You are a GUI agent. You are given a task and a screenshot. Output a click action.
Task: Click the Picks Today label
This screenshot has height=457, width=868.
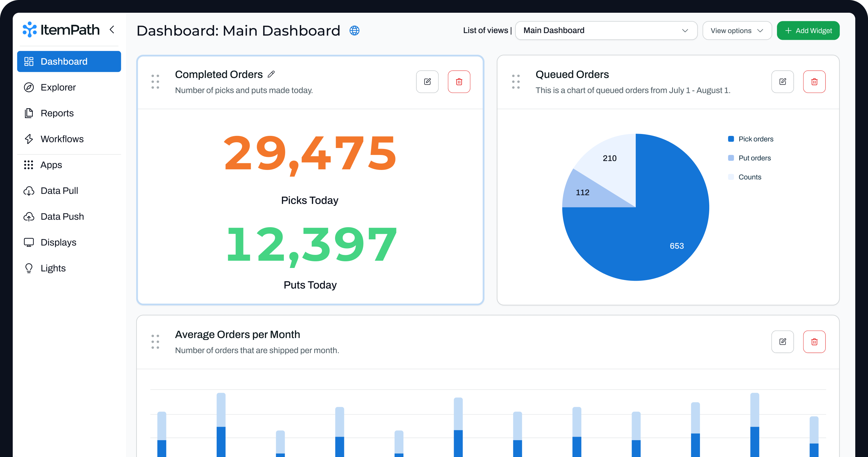pos(310,200)
